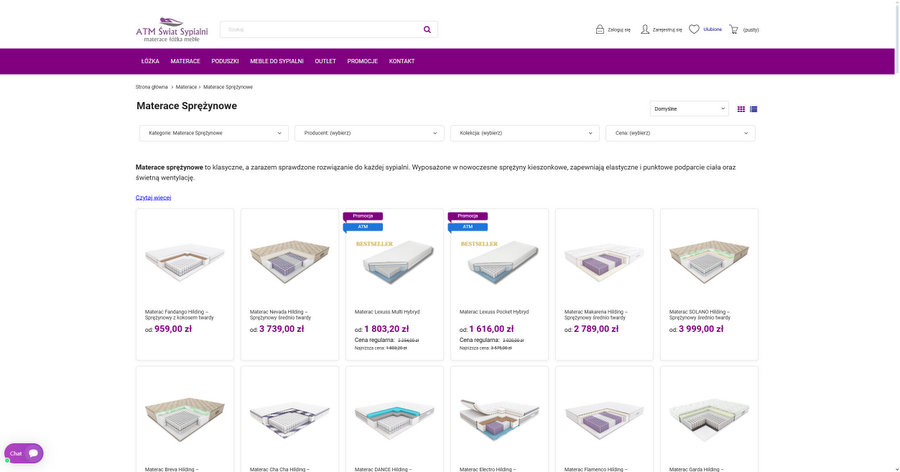Click the user icon for Zarejestruj się
This screenshot has height=472, width=900.
[645, 29]
